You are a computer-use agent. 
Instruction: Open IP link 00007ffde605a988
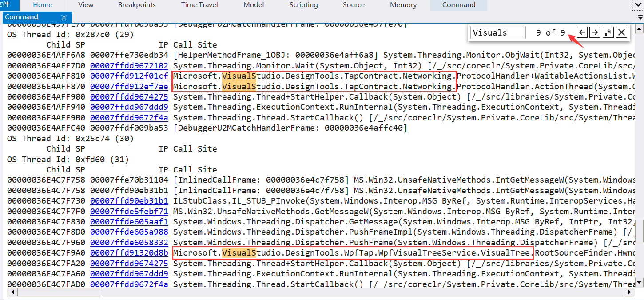(129, 232)
